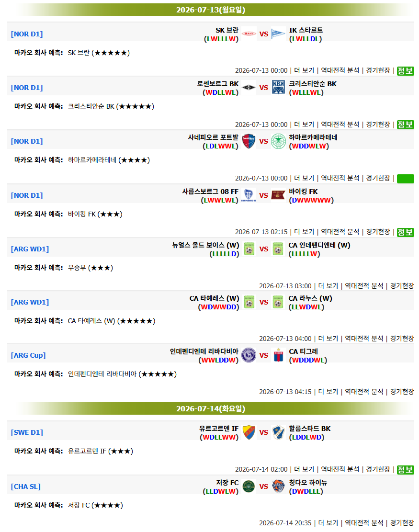Click the 하마르카메라테네 green round crest
The height and width of the screenshot is (532, 419).
pos(278,141)
